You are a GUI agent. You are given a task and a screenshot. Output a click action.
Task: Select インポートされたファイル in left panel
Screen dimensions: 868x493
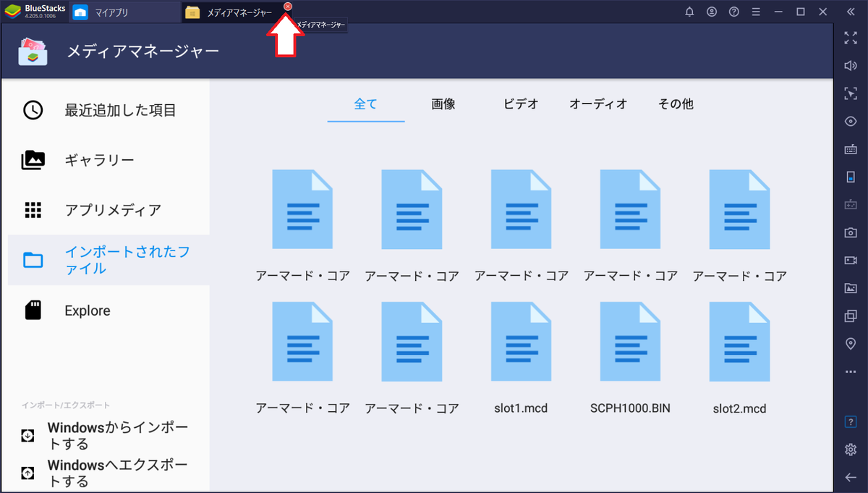click(x=109, y=260)
